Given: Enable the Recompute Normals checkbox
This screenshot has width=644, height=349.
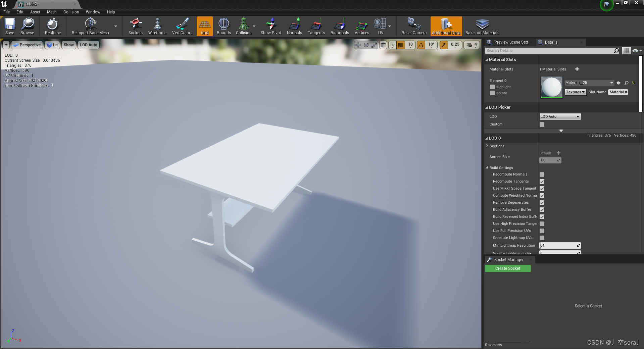Looking at the screenshot, I should point(542,174).
